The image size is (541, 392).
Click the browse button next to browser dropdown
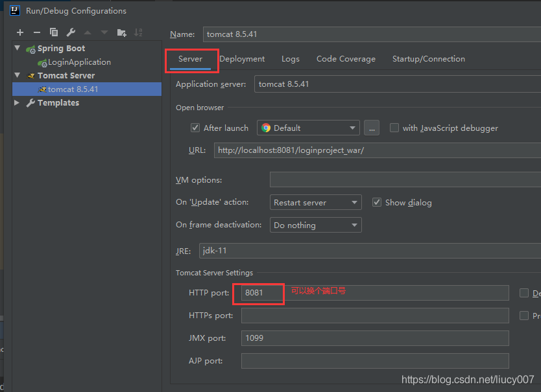pyautogui.click(x=372, y=128)
